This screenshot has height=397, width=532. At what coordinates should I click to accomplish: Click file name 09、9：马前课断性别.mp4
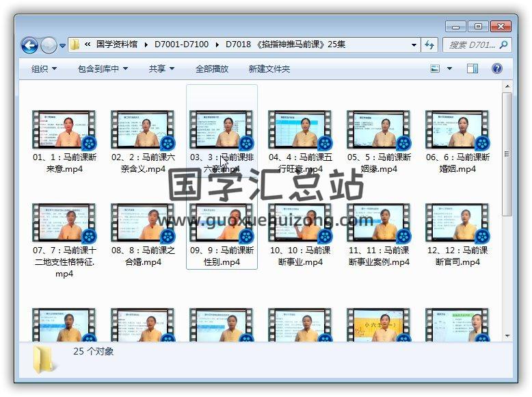coord(222,256)
